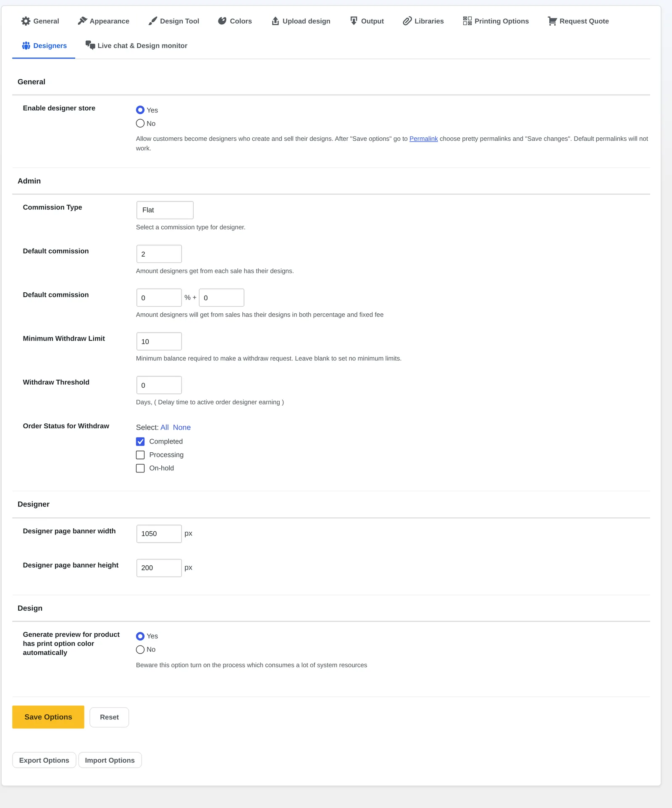Open the Libraries tab
This screenshot has width=672, height=808.
(423, 21)
